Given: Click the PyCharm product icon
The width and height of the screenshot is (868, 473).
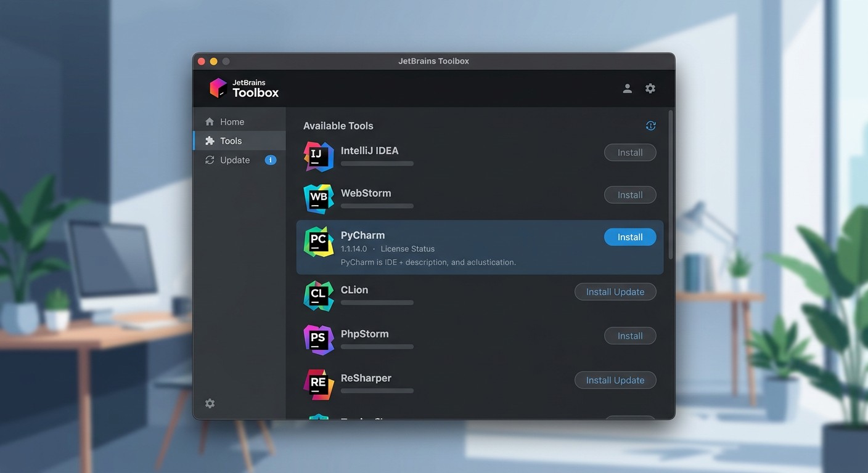Looking at the screenshot, I should pos(319,241).
